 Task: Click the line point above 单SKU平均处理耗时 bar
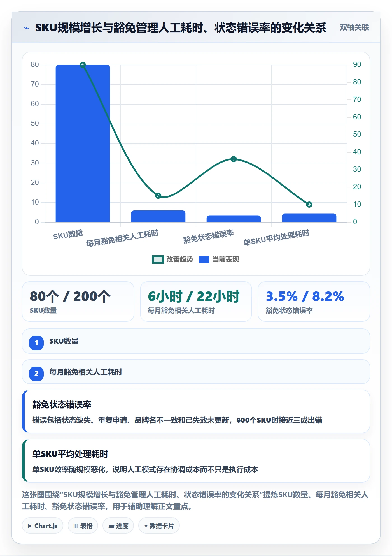click(309, 205)
